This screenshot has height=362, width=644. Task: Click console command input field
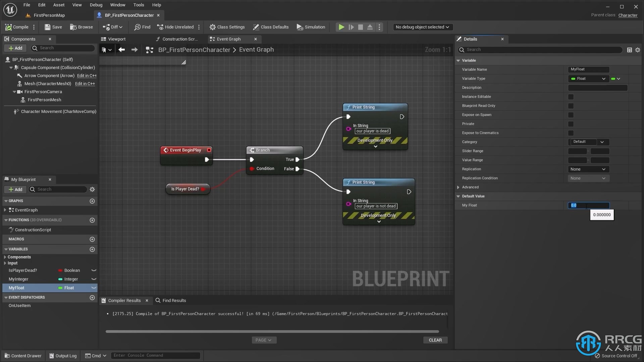(x=156, y=356)
